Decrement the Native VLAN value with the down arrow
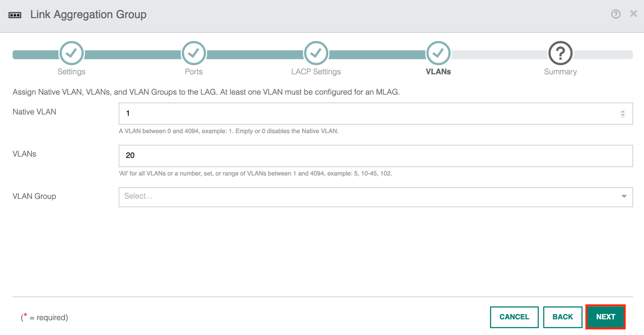The height and width of the screenshot is (335, 644). click(x=623, y=116)
